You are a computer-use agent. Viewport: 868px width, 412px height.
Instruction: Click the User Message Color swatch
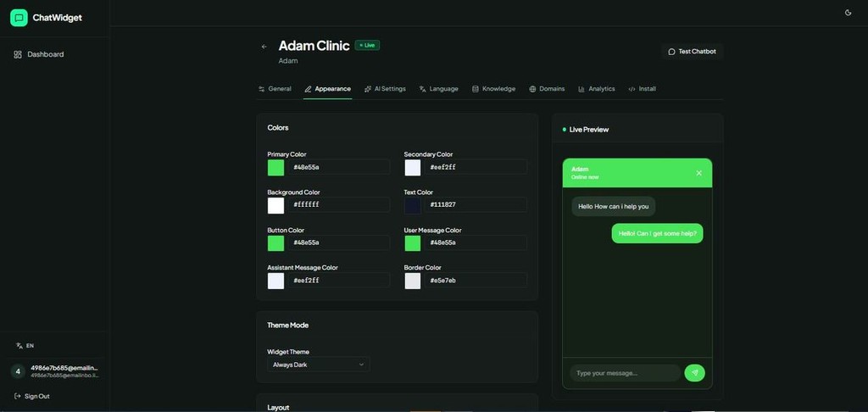pos(413,242)
